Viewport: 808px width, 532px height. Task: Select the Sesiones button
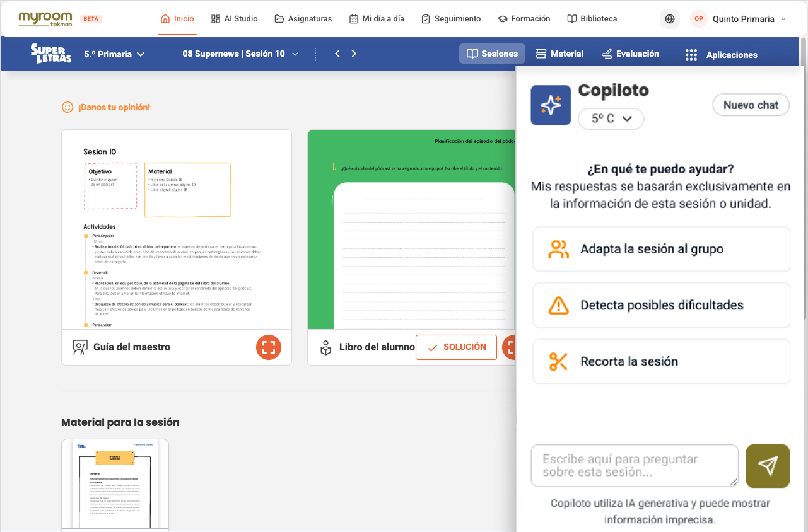point(492,54)
